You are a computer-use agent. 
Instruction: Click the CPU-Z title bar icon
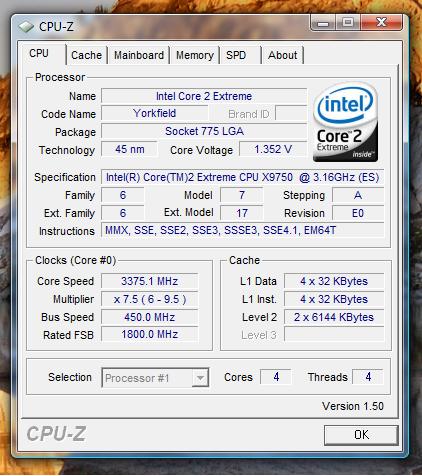(x=26, y=27)
